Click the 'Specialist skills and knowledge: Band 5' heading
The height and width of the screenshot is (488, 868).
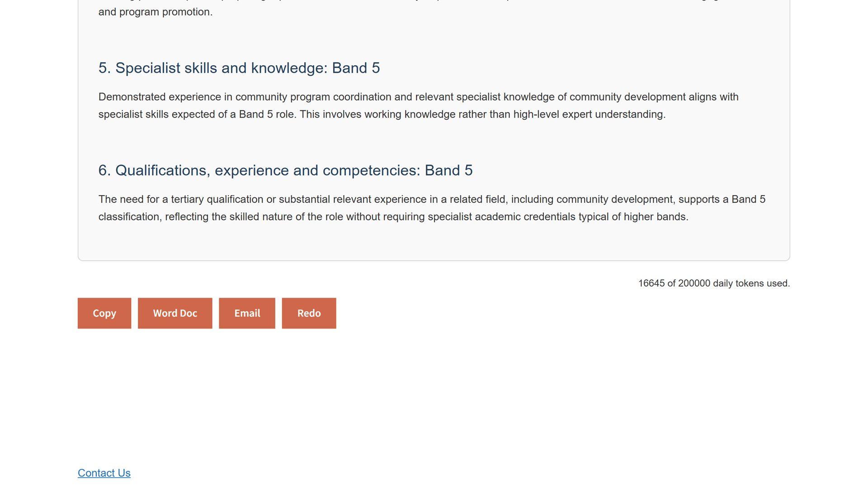239,68
